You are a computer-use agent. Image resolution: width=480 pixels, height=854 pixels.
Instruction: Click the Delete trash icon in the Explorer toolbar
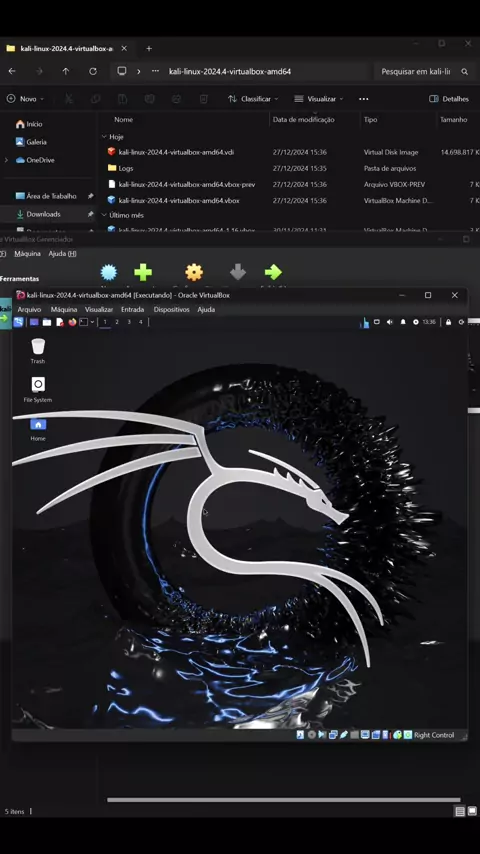pyautogui.click(x=203, y=99)
